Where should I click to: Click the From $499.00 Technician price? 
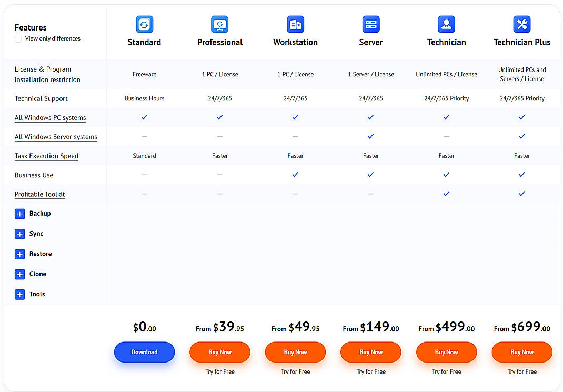[x=446, y=327]
